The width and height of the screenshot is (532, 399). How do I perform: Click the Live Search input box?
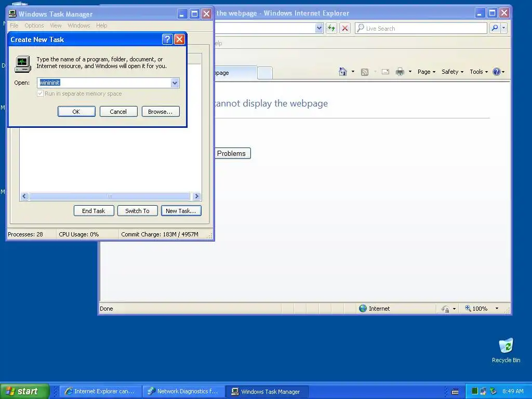click(x=421, y=28)
